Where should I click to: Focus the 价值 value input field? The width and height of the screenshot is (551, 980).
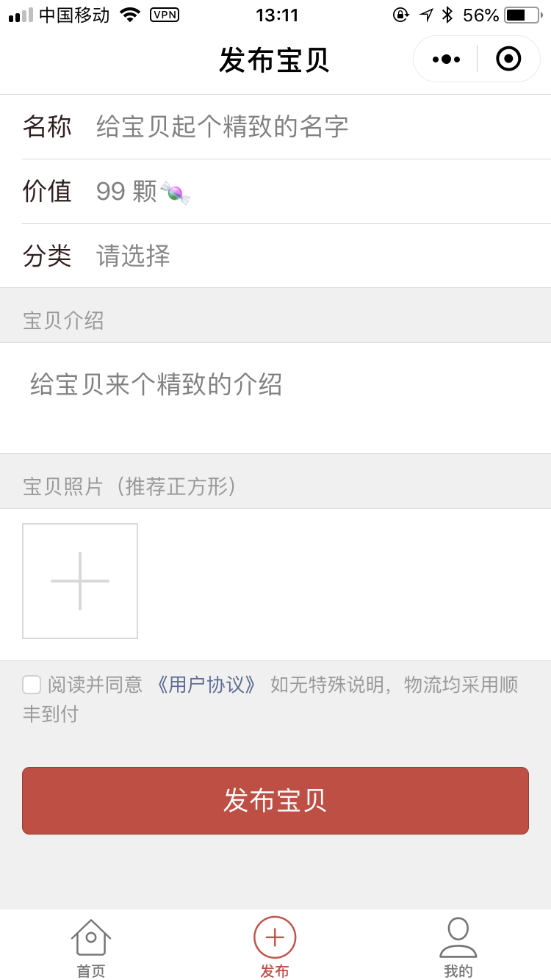pos(323,192)
